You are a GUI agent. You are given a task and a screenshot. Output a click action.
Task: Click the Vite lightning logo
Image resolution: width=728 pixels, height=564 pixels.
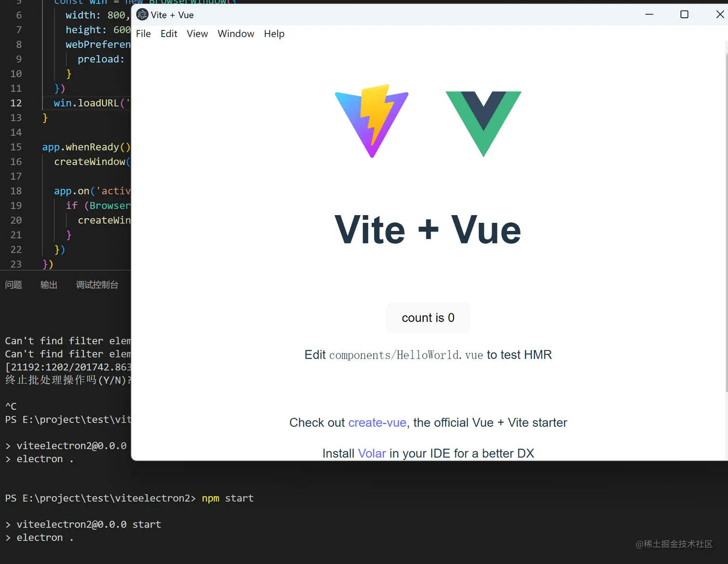coord(372,121)
